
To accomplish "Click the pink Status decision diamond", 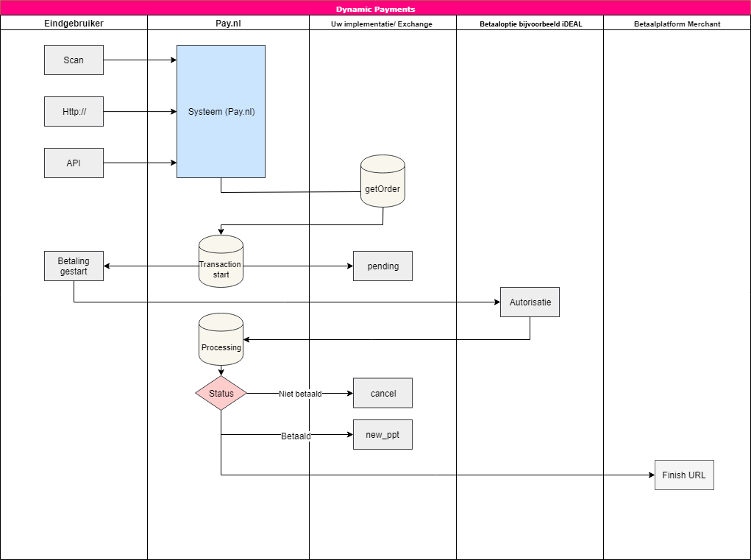I will (x=221, y=393).
